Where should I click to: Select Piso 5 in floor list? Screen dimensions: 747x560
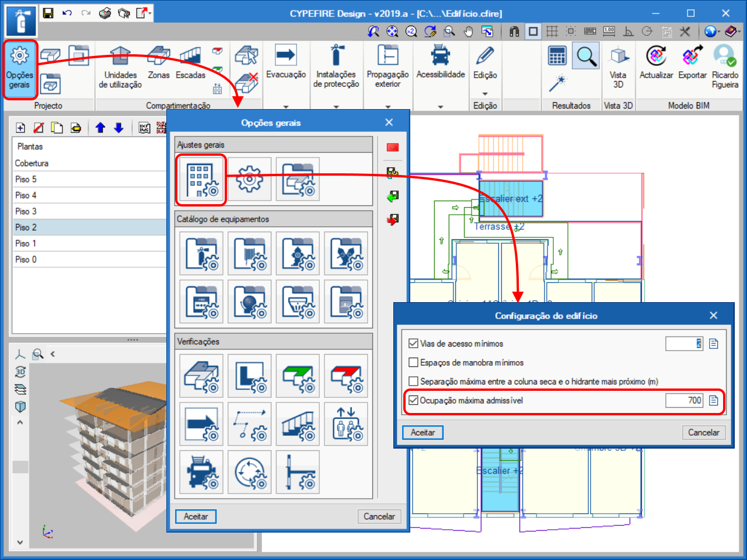tap(89, 179)
